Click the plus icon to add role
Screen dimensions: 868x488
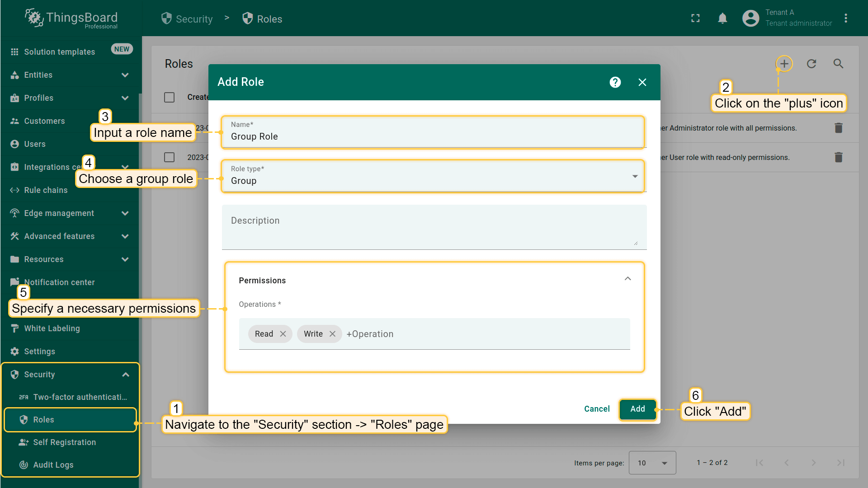(x=784, y=64)
